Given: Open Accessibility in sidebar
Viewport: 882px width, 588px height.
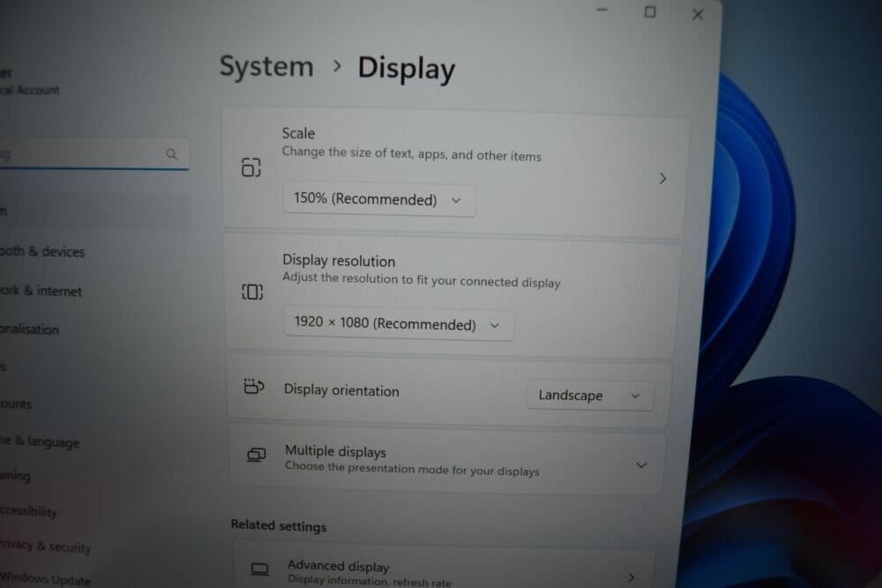Looking at the screenshot, I should pos(28,511).
